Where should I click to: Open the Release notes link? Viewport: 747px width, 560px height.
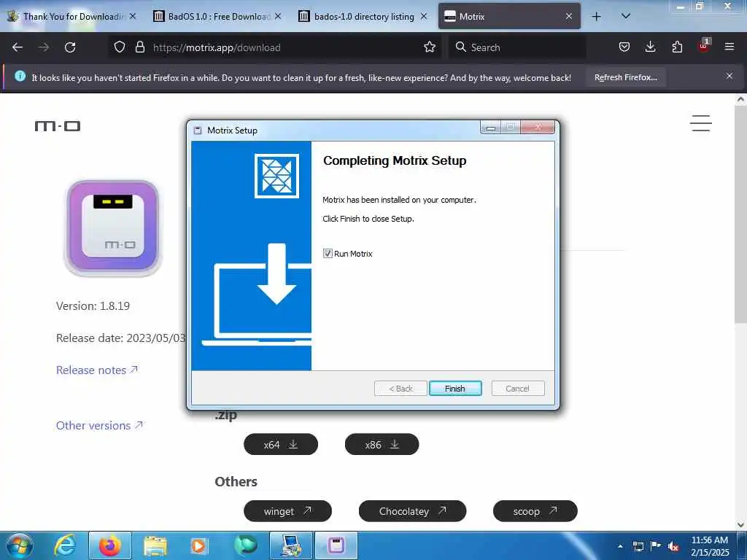click(x=97, y=370)
